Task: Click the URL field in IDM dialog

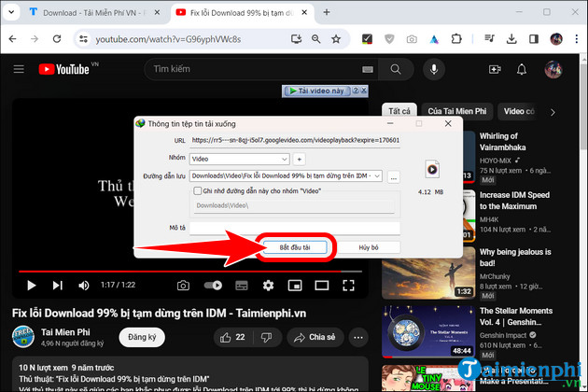Action: click(x=295, y=140)
